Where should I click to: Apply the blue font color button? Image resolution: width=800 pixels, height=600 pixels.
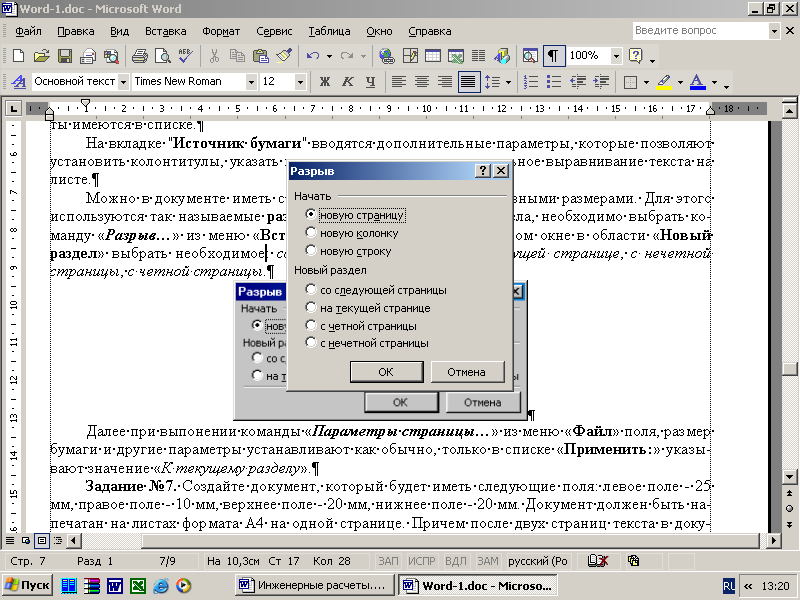(x=697, y=82)
